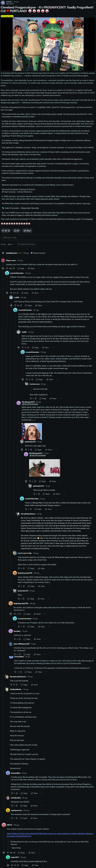View frog costume protest photo
This screenshot has height=868, width=96.
click(48, 44)
